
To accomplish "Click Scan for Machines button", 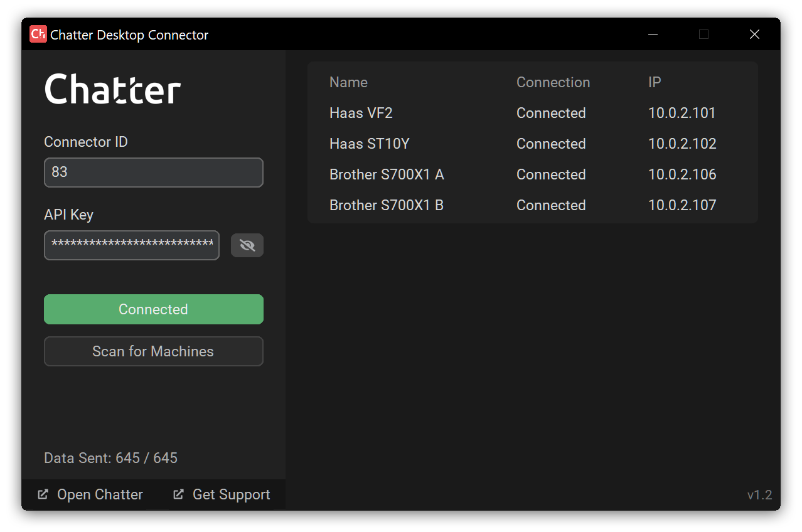I will pyautogui.click(x=154, y=351).
